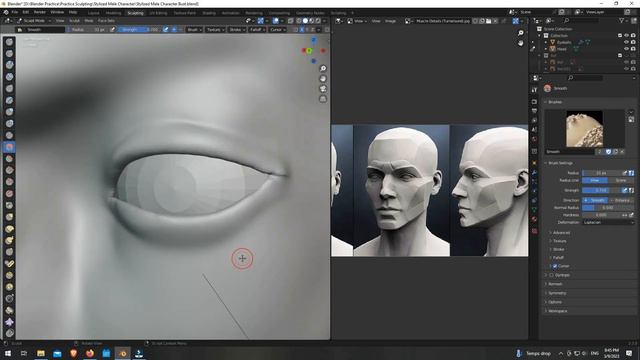Expand the Symmetry panel
Screen dimensions: 640x360
(557, 293)
